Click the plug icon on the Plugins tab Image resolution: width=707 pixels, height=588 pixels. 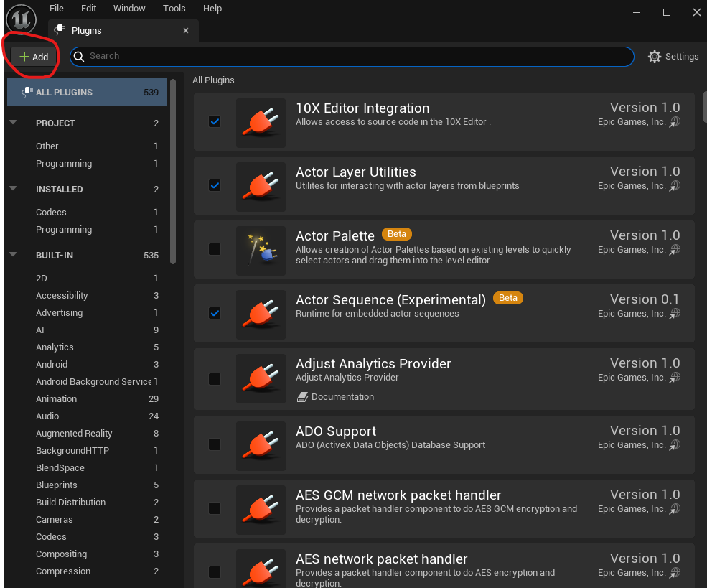click(60, 29)
